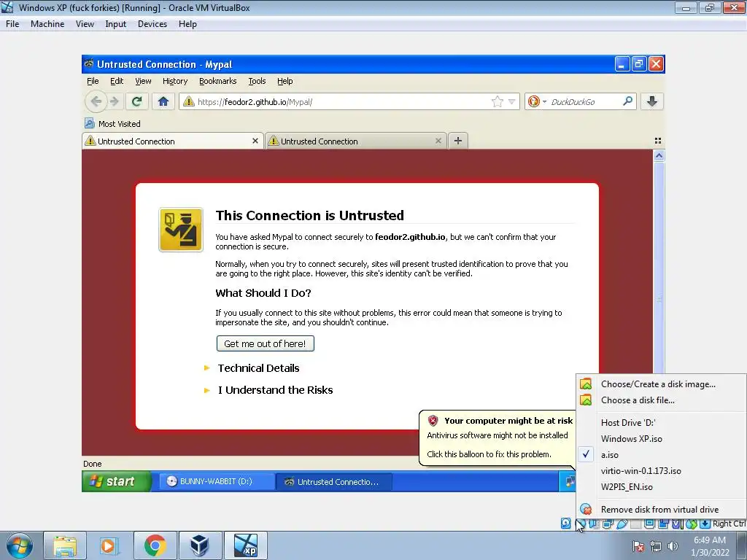Viewport: 747px width, 560px height.
Task: Select Choose/Create a disk image...
Action: 660,384
